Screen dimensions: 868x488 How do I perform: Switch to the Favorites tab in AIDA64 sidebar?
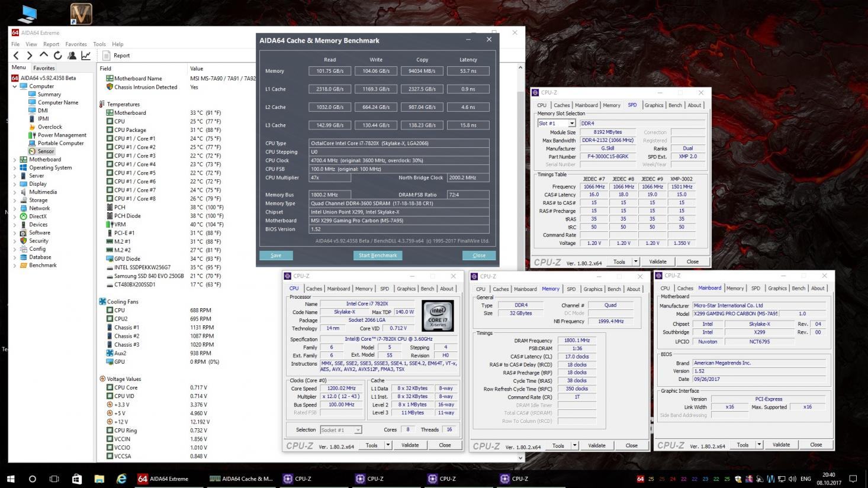pos(44,68)
